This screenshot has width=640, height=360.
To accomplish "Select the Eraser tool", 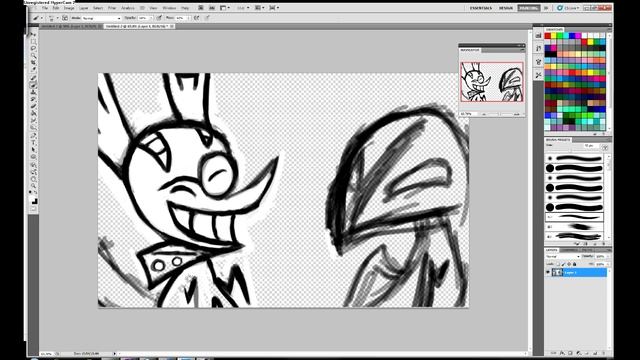I will coord(33,107).
